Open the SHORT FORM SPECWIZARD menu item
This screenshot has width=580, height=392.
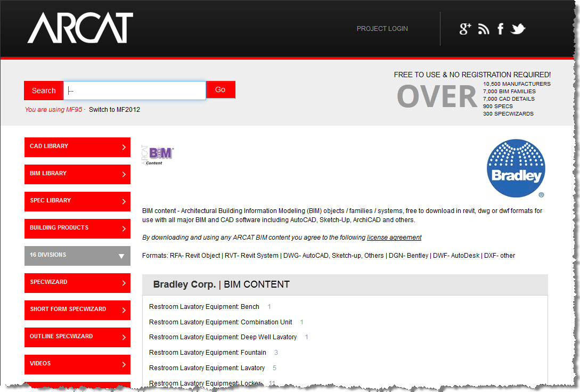pyautogui.click(x=77, y=311)
